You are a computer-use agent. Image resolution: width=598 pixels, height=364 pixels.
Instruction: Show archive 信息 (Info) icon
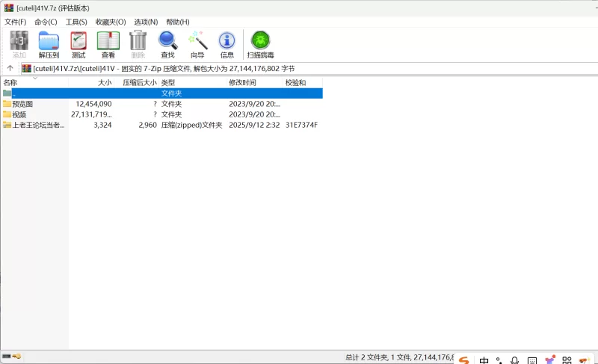coord(227,40)
